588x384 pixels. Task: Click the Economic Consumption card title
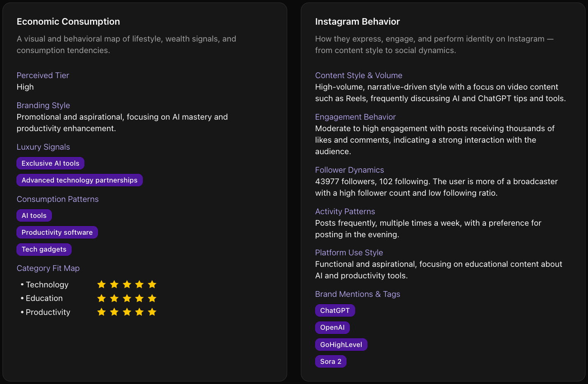pyautogui.click(x=68, y=21)
